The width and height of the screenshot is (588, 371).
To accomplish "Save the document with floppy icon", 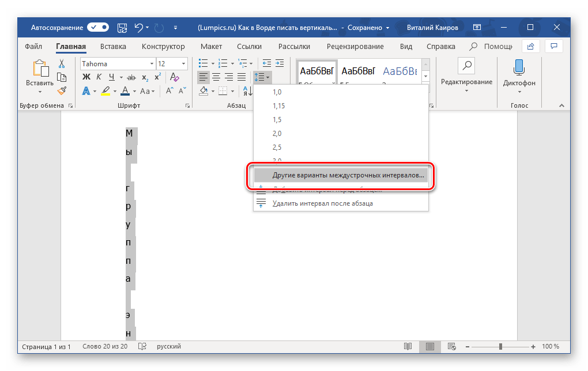I will tap(122, 28).
